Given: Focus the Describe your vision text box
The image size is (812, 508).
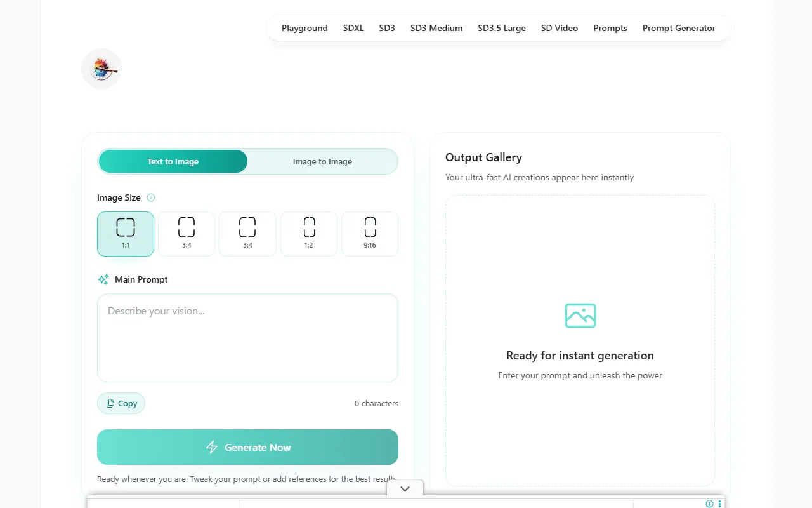Looking at the screenshot, I should (x=247, y=337).
